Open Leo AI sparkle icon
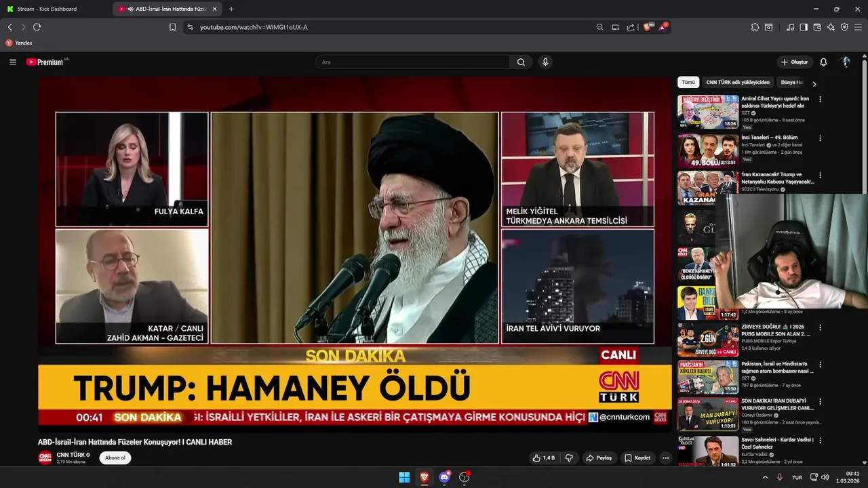Screen dimensions: 868x488 831,27
